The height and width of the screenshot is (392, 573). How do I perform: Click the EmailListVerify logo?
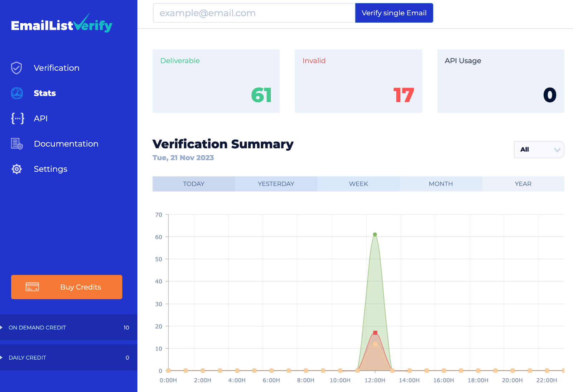pyautogui.click(x=62, y=24)
